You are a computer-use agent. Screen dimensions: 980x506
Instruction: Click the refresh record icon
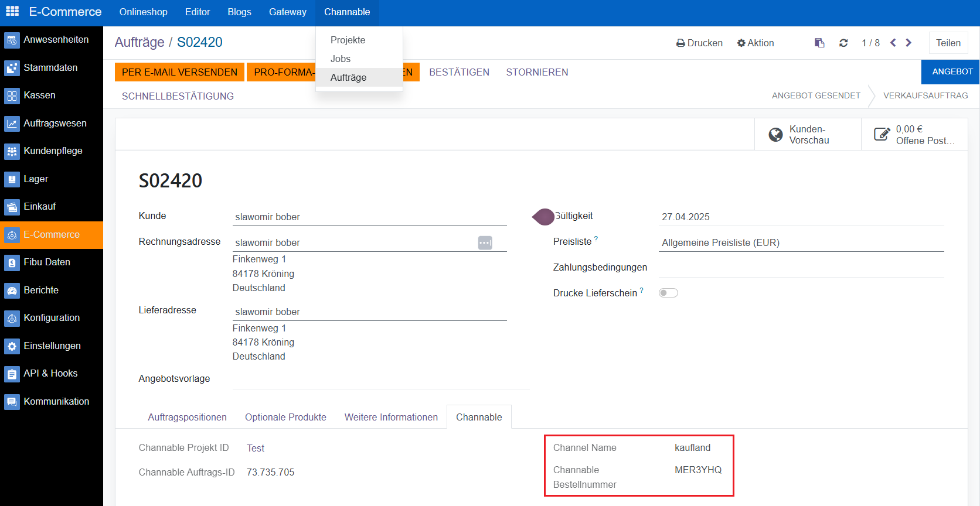pyautogui.click(x=843, y=43)
